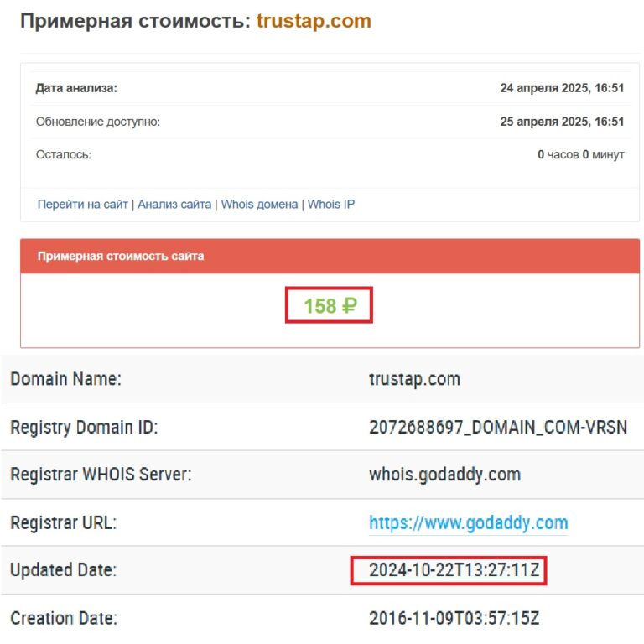Click the 'Registrar URL:' row label
The image size is (644, 644).
[x=63, y=522]
